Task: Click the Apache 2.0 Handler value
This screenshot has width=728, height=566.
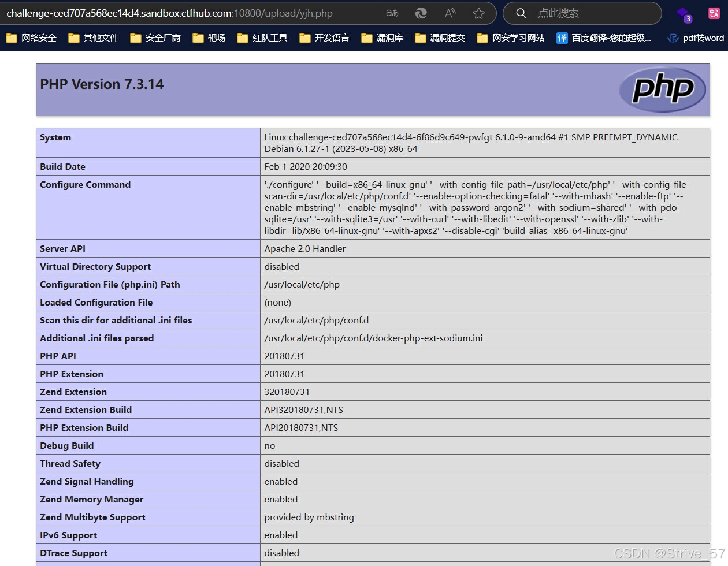Action: (x=305, y=249)
